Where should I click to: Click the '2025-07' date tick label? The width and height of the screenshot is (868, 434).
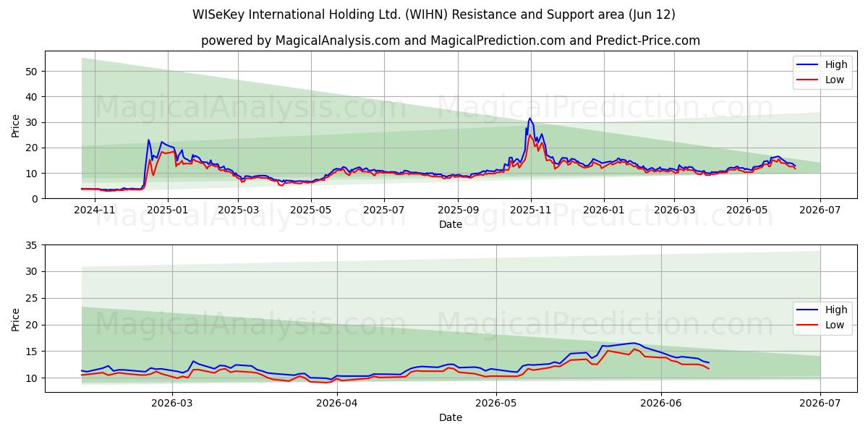point(383,210)
